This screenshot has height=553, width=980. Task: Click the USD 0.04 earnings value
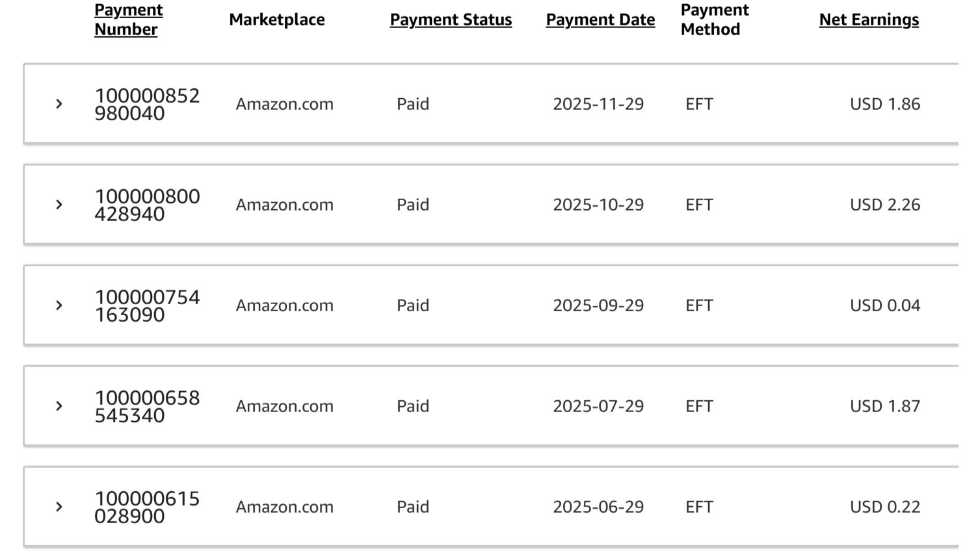click(x=884, y=305)
